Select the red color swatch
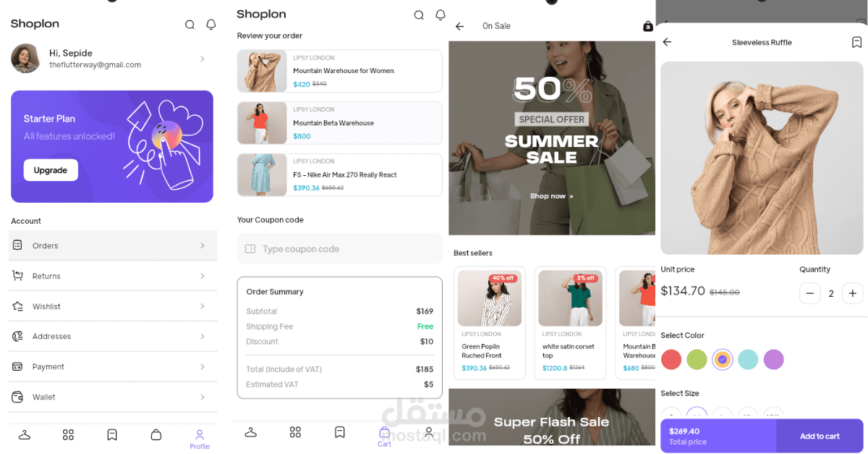Screen dimensions: 868x454 (671, 359)
